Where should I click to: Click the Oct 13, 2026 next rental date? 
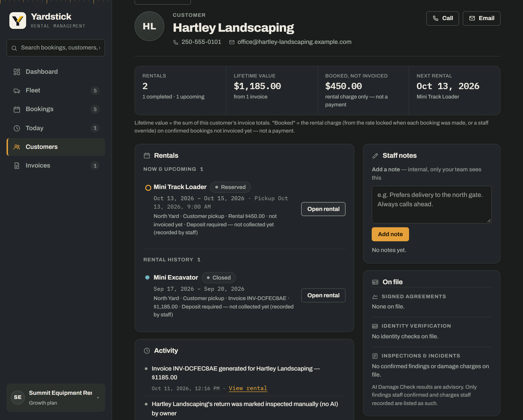448,86
